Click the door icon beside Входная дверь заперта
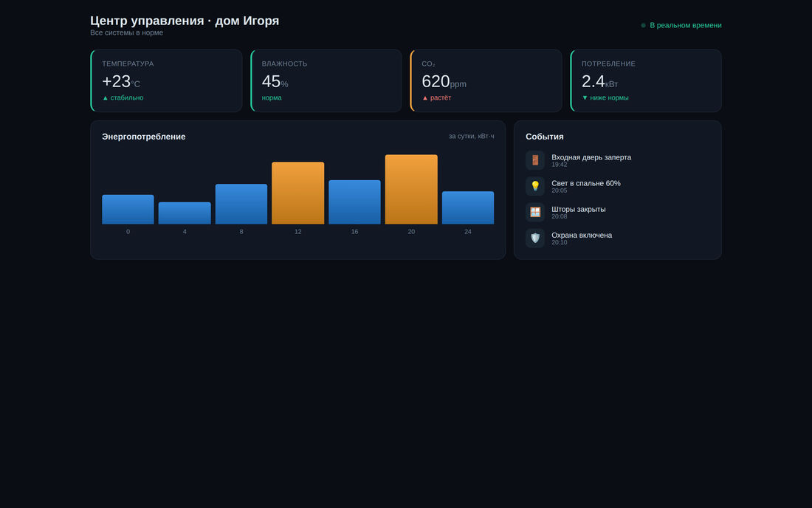Image resolution: width=812 pixels, height=508 pixels. point(535,160)
